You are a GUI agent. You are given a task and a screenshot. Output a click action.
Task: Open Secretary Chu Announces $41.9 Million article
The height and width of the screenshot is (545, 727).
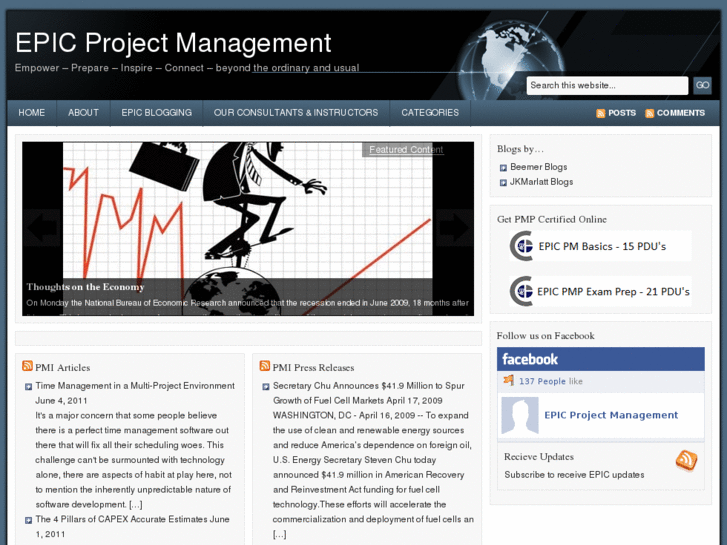[x=369, y=393]
